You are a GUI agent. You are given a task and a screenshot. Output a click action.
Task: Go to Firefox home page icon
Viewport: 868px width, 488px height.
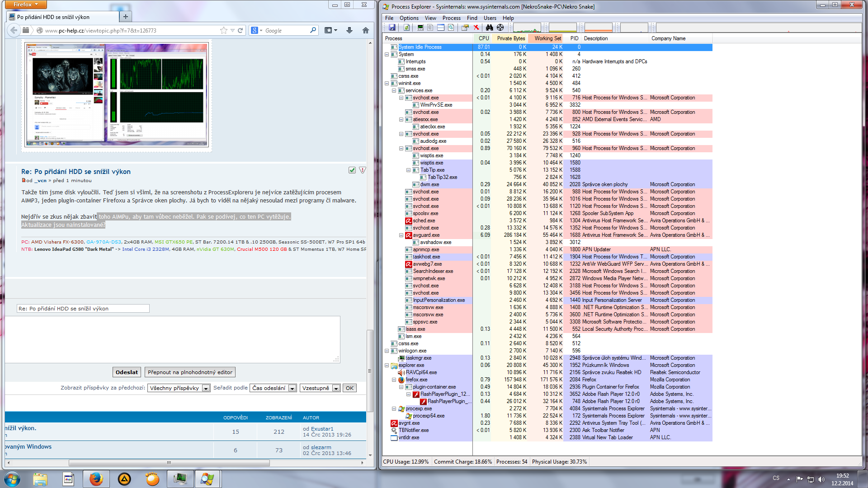[366, 30]
